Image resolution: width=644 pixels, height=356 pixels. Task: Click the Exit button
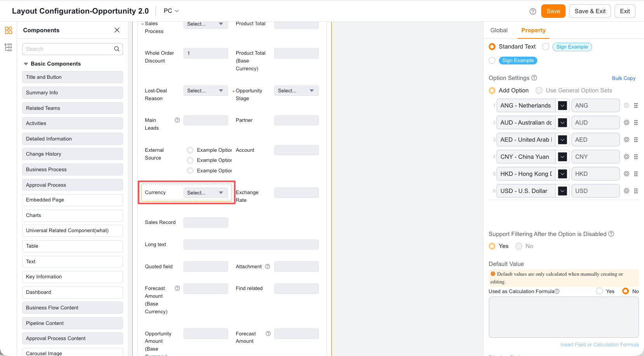pyautogui.click(x=625, y=11)
